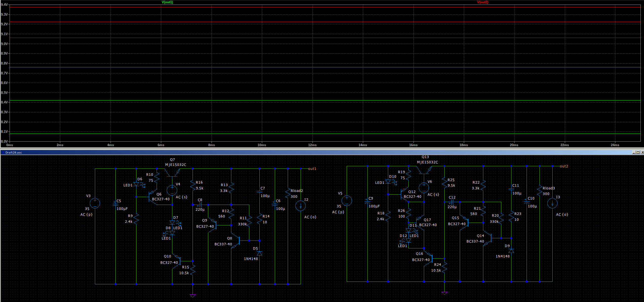Select the V6 AC source symbol
This screenshot has height=302, width=644.
pyautogui.click(x=424, y=188)
